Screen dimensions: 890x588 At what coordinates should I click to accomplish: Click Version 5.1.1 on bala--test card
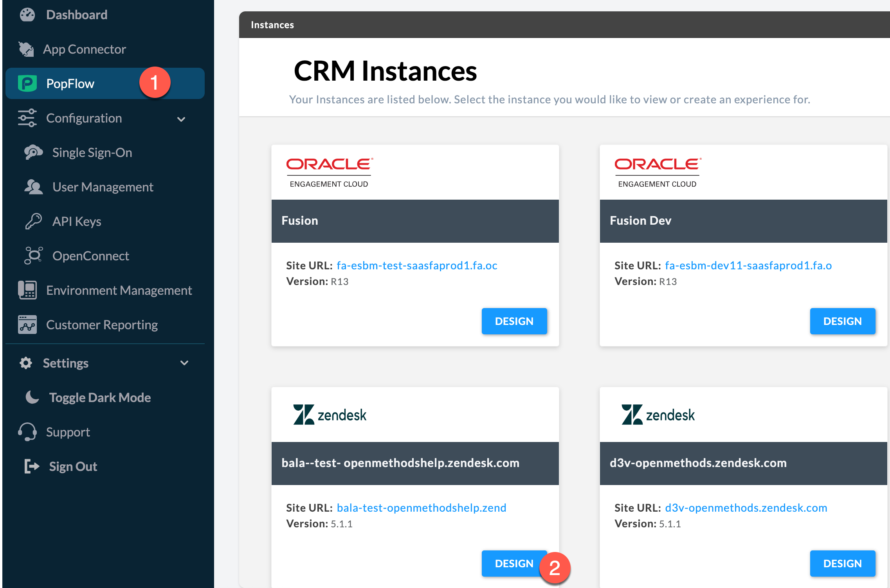[319, 523]
